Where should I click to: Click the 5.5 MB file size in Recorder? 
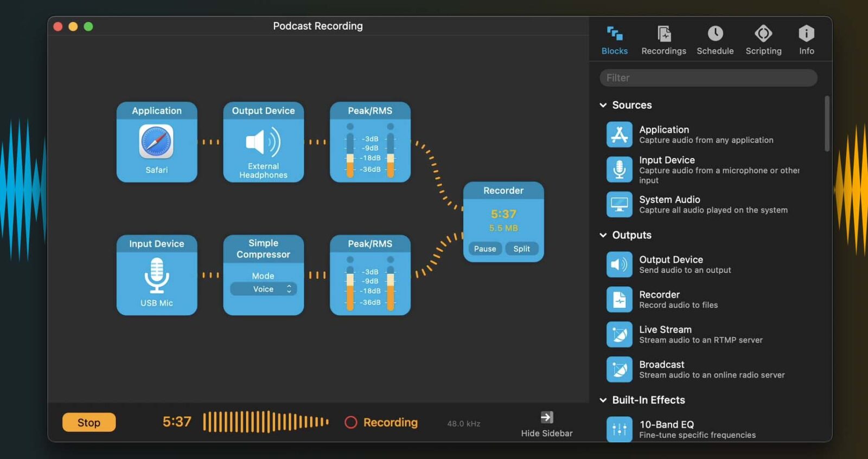(x=503, y=228)
